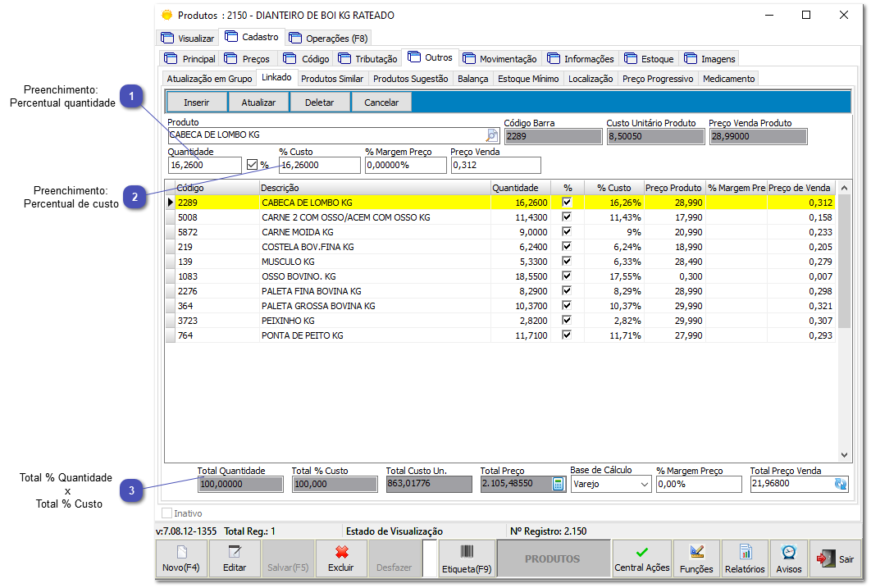Open the Estoque Mínimo subtab
871x588 pixels.
point(528,79)
